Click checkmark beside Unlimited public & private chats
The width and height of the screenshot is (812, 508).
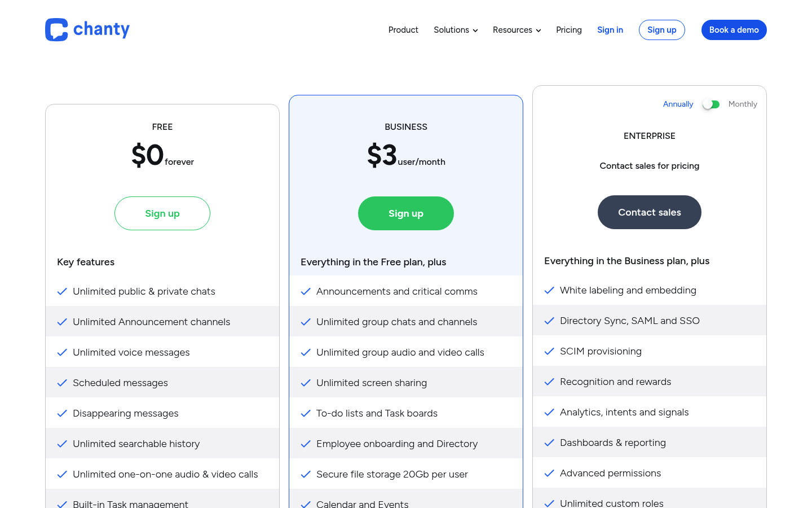pos(62,291)
